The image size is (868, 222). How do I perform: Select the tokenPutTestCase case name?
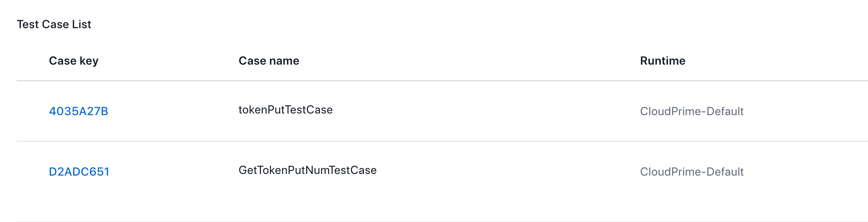coord(285,110)
